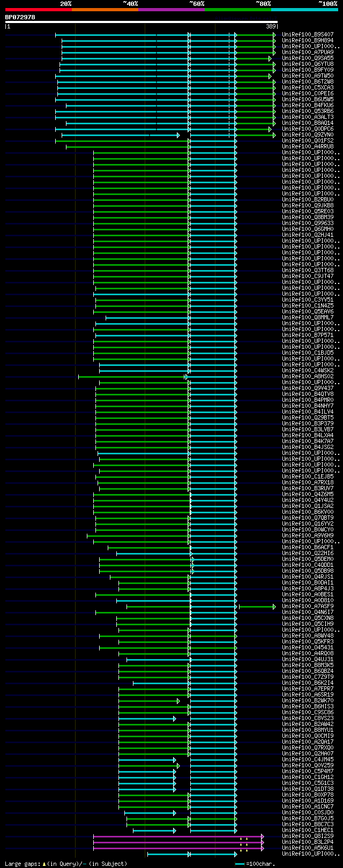The height and width of the screenshot is (868, 343).
Task: Click the UniRef100_C0SJD0 label
Action: (308, 812)
